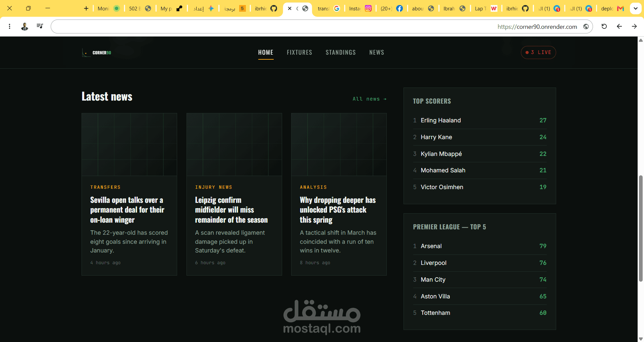Select Man City in Premier League top 5
The height and width of the screenshot is (342, 644).
pyautogui.click(x=480, y=280)
